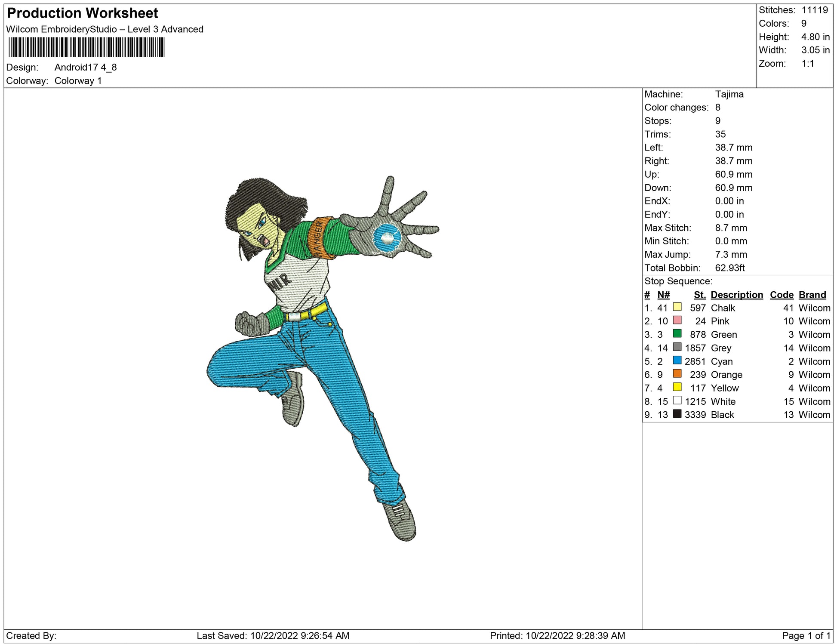Image resolution: width=837 pixels, height=644 pixels.
Task: Click the White color swatch
Action: [677, 401]
